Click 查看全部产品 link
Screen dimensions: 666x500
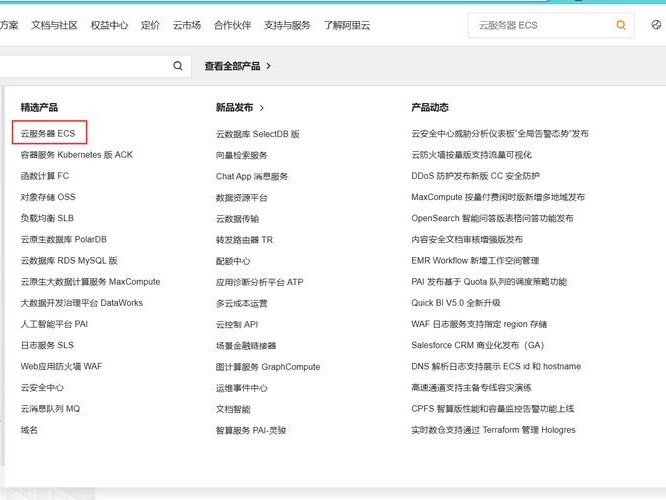[x=232, y=66]
